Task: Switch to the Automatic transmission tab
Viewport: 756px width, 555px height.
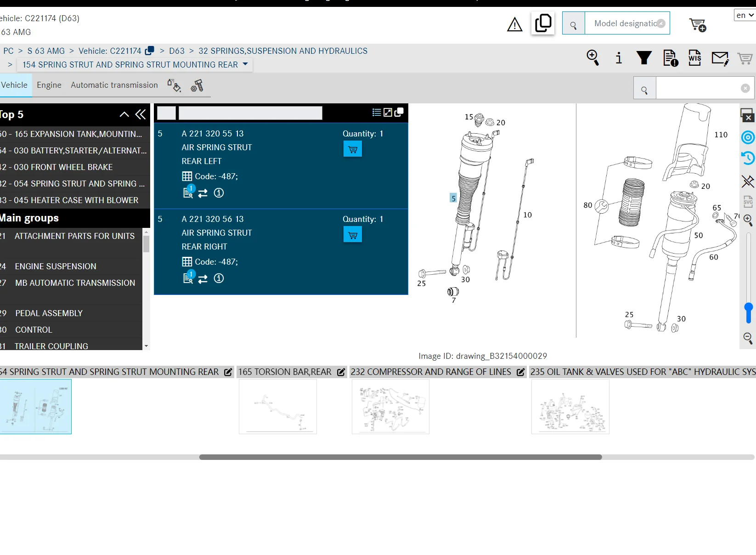Action: point(114,85)
